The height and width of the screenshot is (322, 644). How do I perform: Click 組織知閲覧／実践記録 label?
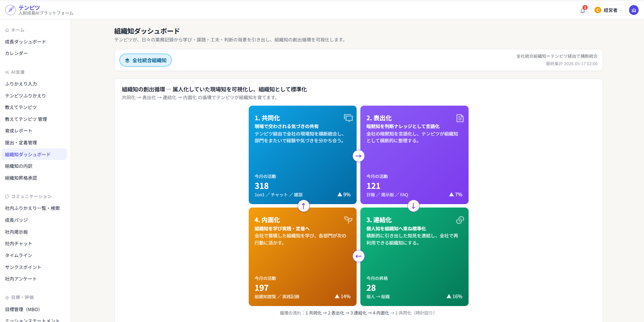(x=277, y=297)
